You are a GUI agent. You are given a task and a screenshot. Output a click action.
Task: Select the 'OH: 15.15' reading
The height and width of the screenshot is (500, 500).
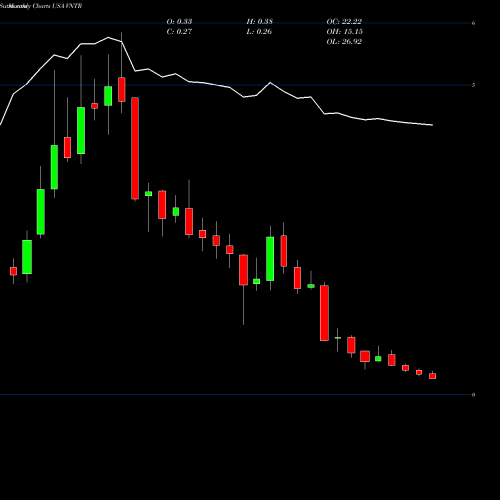[345, 32]
